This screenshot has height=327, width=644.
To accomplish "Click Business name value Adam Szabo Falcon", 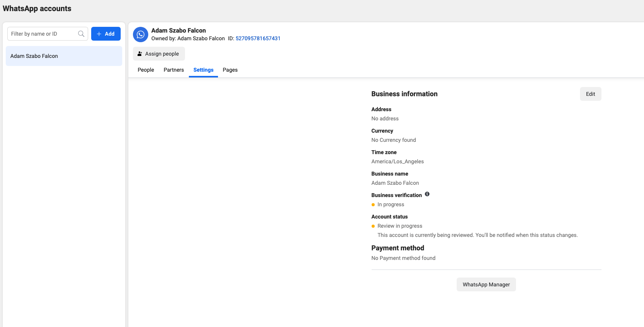I will [395, 183].
